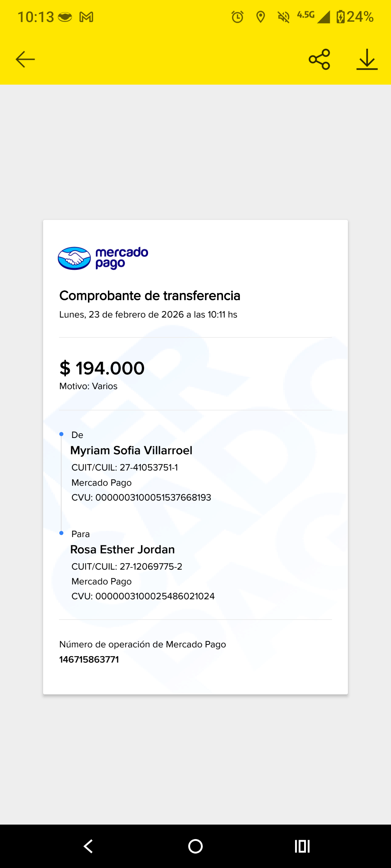Download the transfer receipt

click(367, 59)
